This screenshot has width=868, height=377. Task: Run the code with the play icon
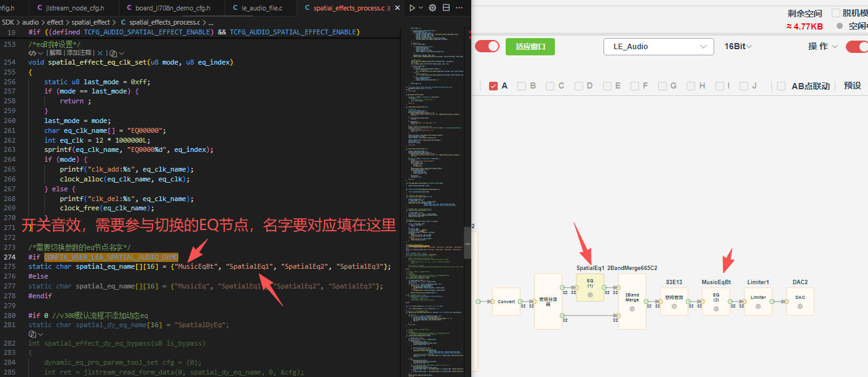pyautogui.click(x=412, y=8)
